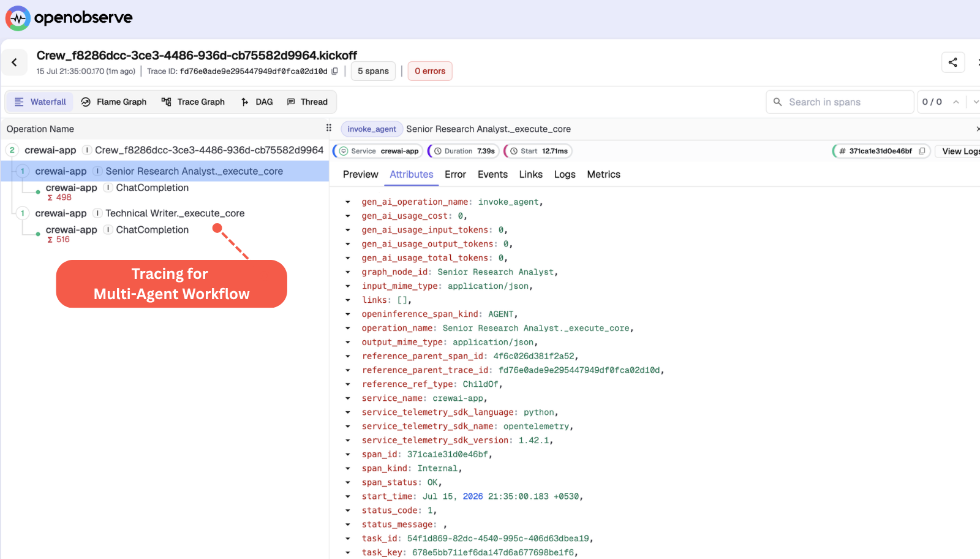Click the Start 12.71ms chip
Image resolution: width=980 pixels, height=559 pixels.
(538, 151)
